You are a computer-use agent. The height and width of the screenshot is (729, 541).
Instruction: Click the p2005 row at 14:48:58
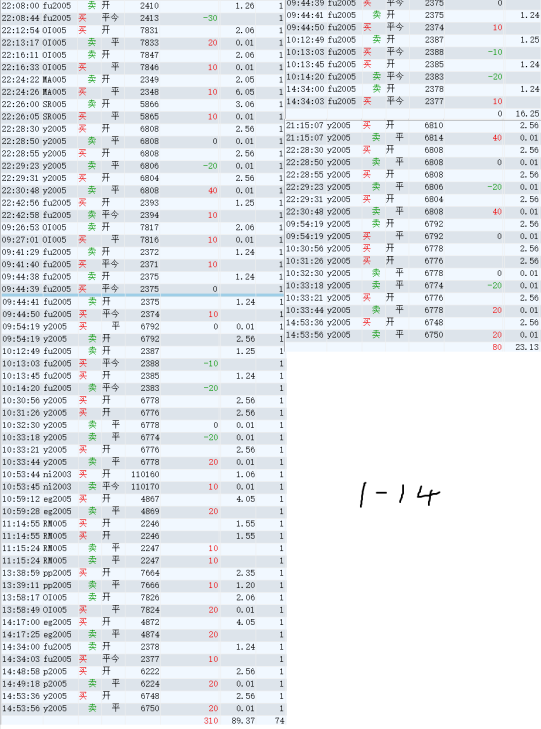[143, 671]
